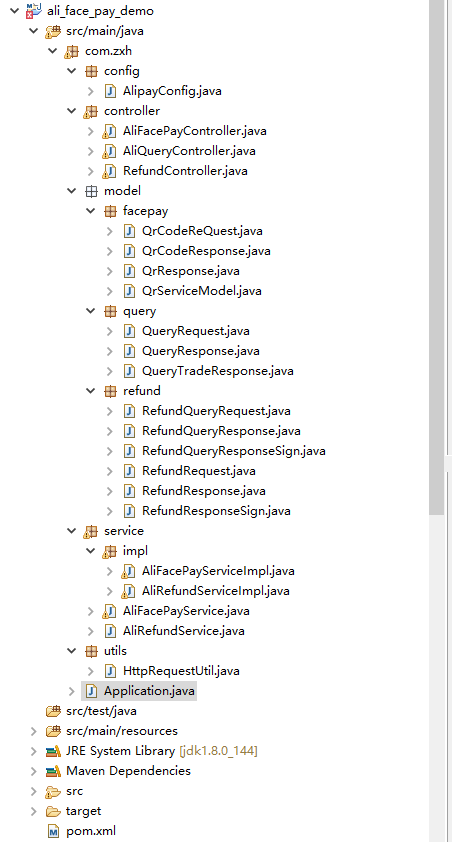Click the src/test/java source folder icon

point(53,711)
